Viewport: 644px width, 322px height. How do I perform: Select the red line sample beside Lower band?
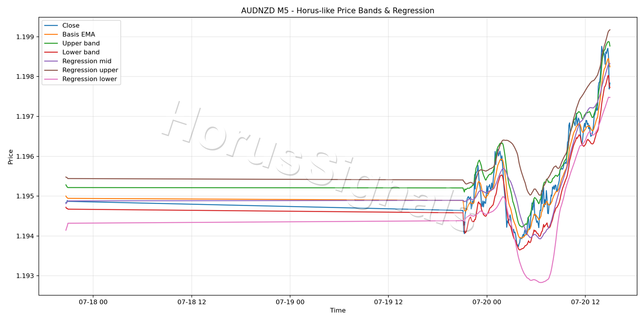pyautogui.click(x=51, y=52)
